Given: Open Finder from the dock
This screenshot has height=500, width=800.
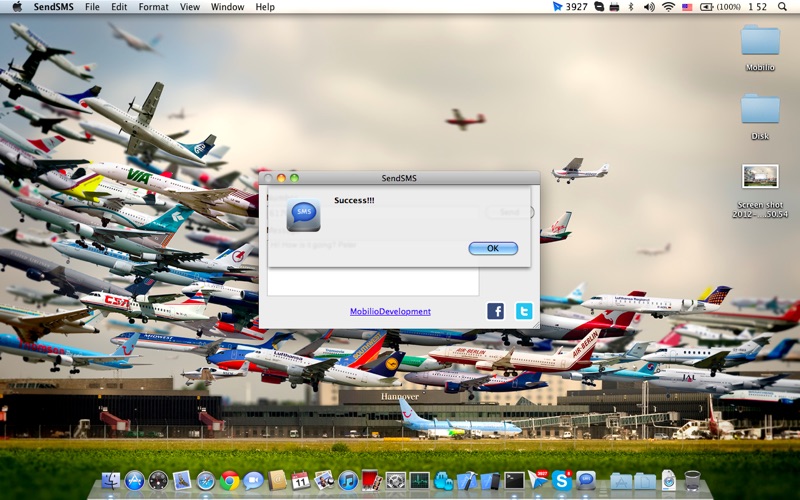Looking at the screenshot, I should point(111,481).
